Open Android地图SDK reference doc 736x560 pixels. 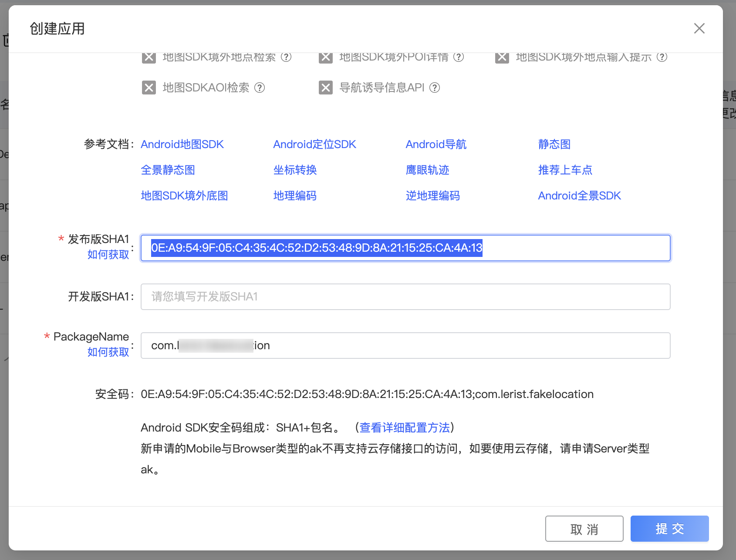pos(182,144)
